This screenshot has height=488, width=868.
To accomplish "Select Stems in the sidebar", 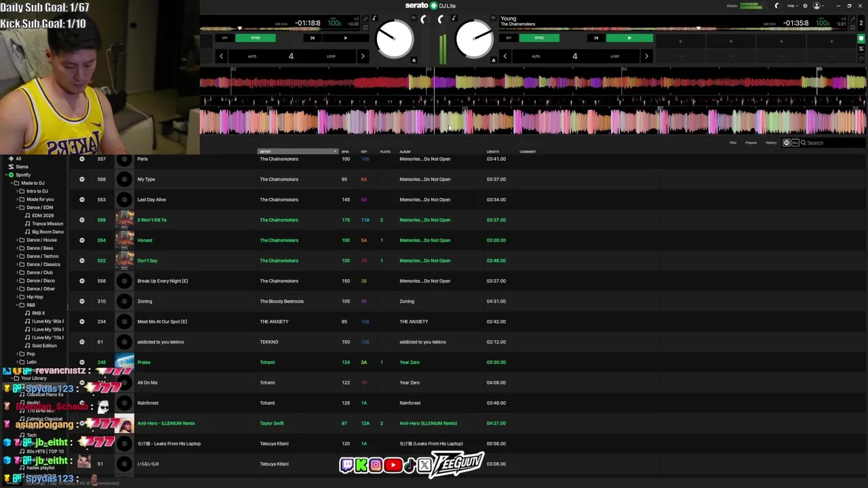I will pos(22,167).
